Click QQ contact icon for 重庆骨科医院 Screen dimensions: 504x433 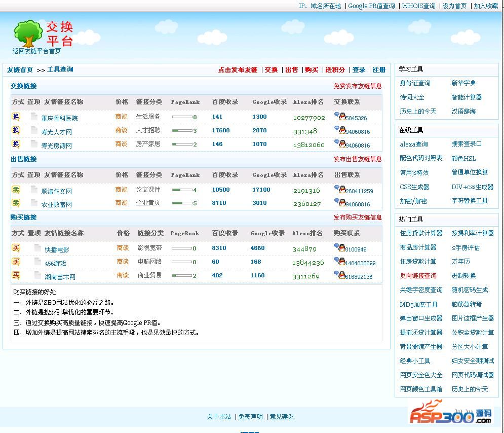[x=340, y=116]
